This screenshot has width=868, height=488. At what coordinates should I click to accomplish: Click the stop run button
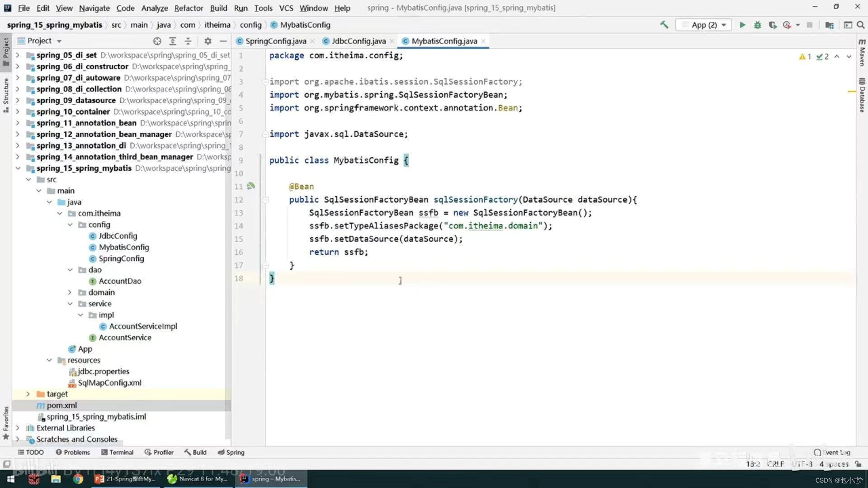tap(809, 25)
